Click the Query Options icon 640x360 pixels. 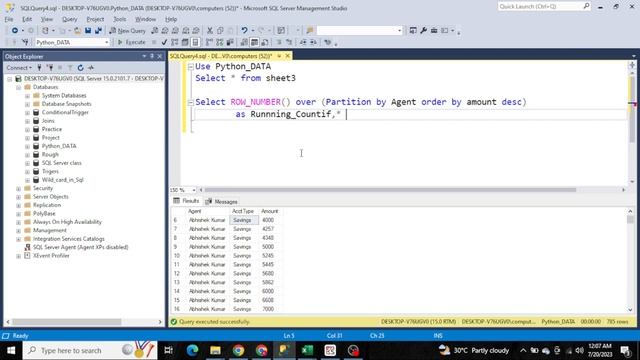[x=185, y=42]
